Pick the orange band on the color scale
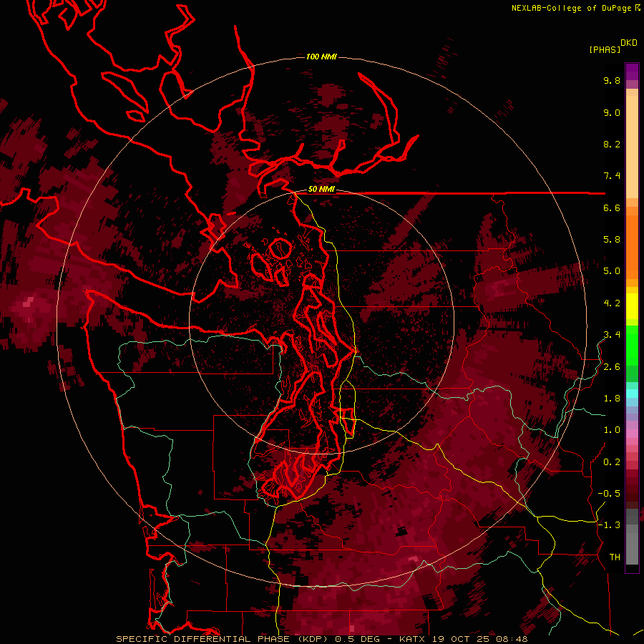Viewport: 644px width, 644px height. click(x=632, y=246)
